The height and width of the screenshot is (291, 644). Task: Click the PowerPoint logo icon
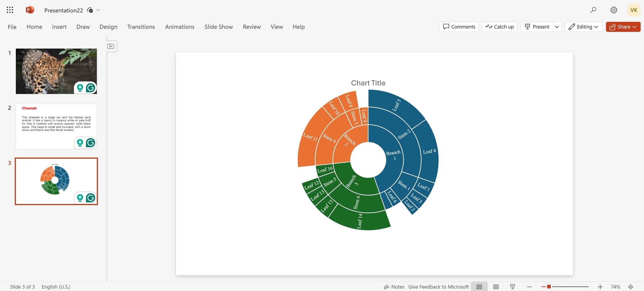point(30,10)
